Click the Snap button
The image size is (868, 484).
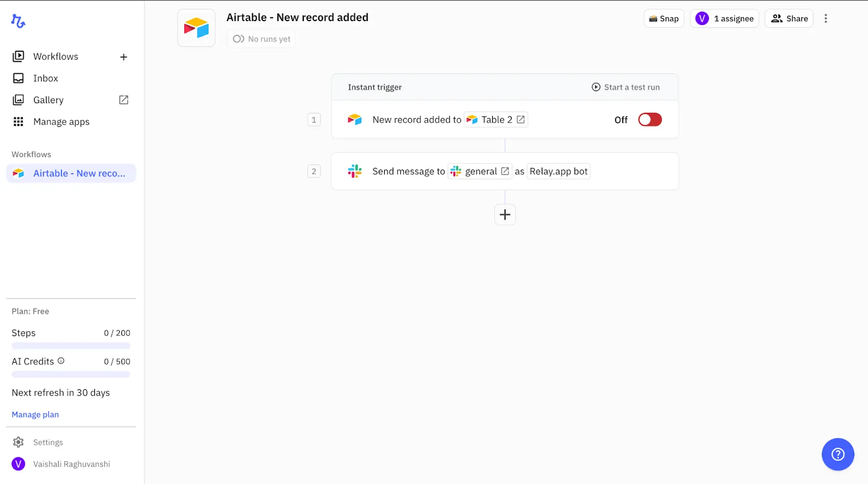coord(664,18)
